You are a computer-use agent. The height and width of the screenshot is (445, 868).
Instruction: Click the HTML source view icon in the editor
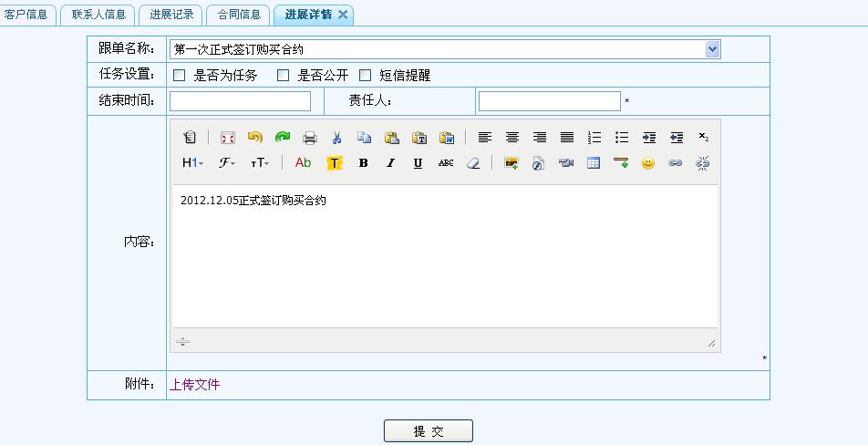click(190, 138)
